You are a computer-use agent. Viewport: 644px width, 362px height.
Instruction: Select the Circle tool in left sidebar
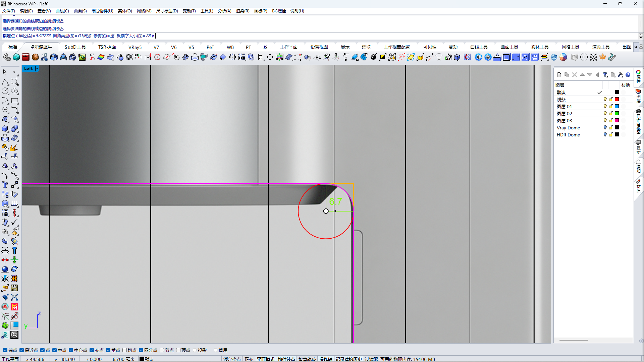pyautogui.click(x=5, y=91)
